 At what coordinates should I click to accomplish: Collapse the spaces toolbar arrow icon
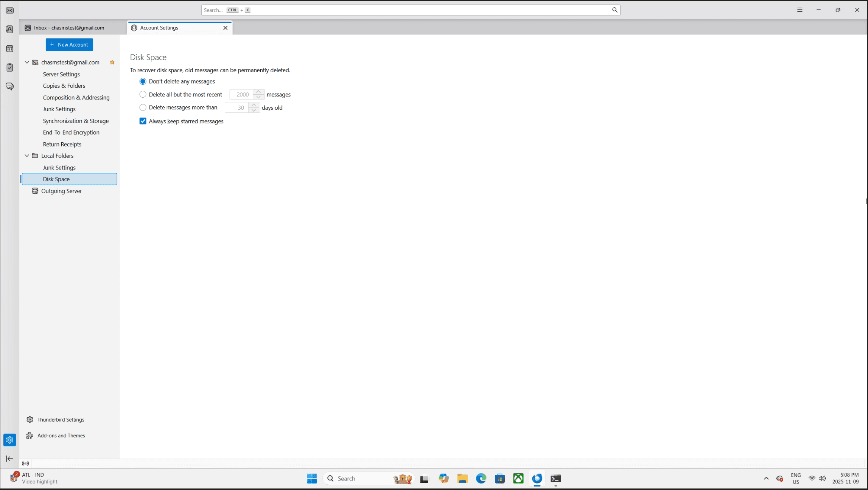click(x=10, y=459)
